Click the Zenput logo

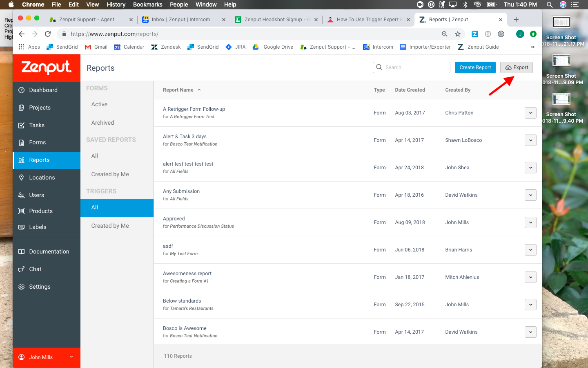(x=47, y=67)
